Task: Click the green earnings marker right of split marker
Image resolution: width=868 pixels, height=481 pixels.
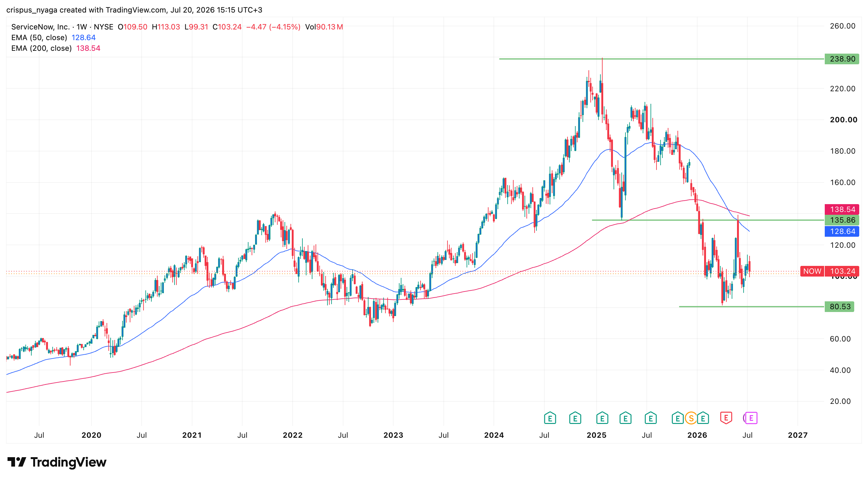Action: (x=703, y=418)
